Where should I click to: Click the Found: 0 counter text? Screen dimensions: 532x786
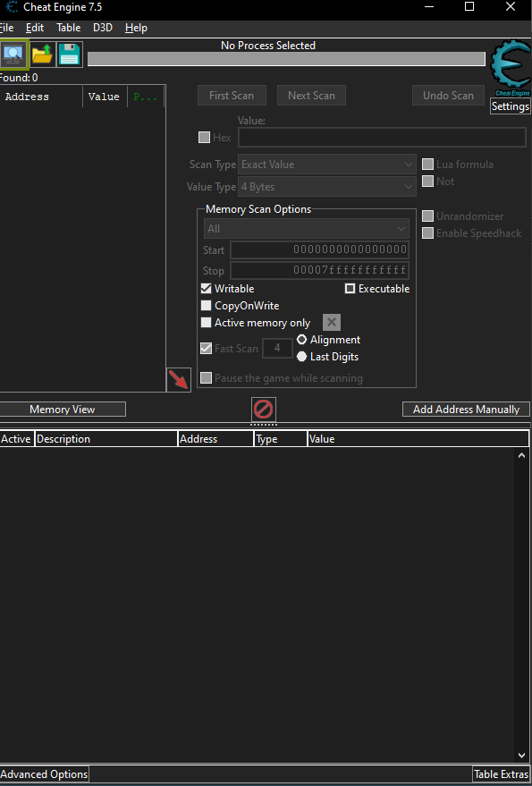pyautogui.click(x=19, y=78)
